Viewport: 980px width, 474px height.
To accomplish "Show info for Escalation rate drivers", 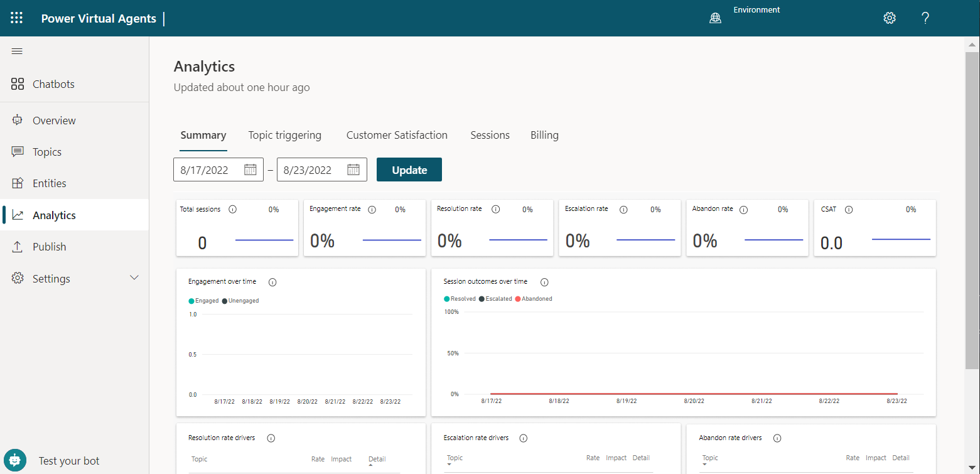I will (524, 438).
